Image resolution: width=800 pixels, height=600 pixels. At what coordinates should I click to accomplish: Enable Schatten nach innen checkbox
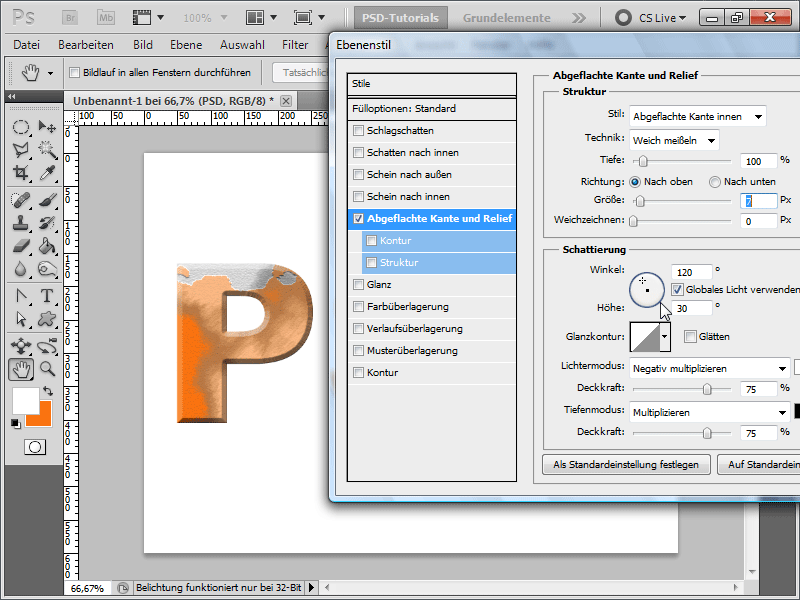pyautogui.click(x=358, y=153)
